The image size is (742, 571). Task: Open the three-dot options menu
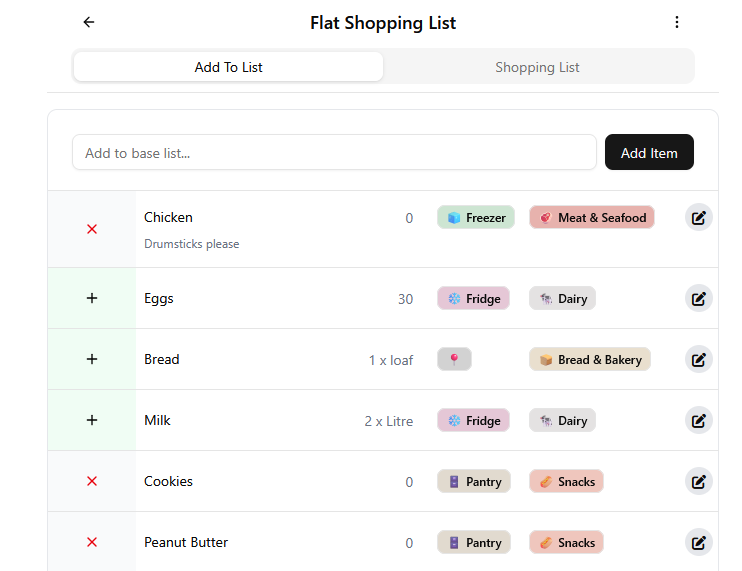click(677, 22)
